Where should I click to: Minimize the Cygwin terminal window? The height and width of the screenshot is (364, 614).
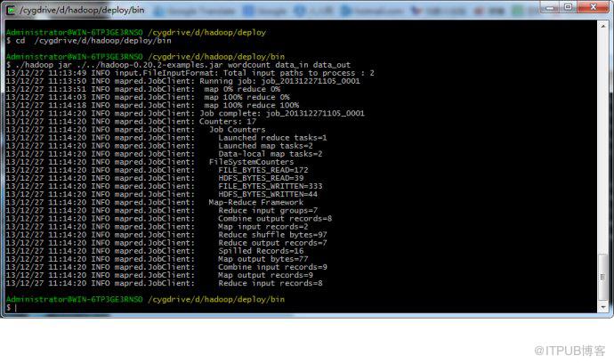[x=550, y=7]
